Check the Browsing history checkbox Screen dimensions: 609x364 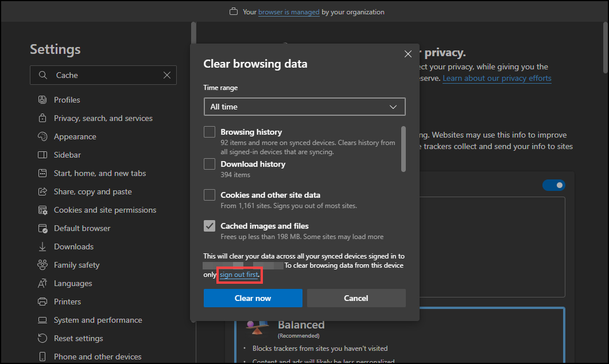click(x=210, y=132)
